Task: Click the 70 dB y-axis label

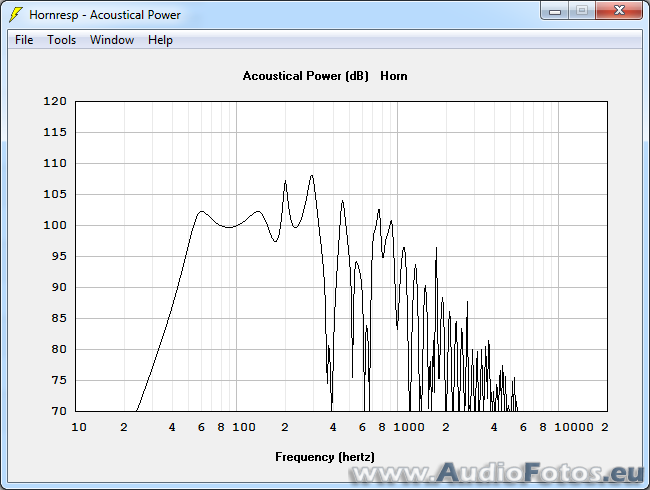Action: point(58,411)
